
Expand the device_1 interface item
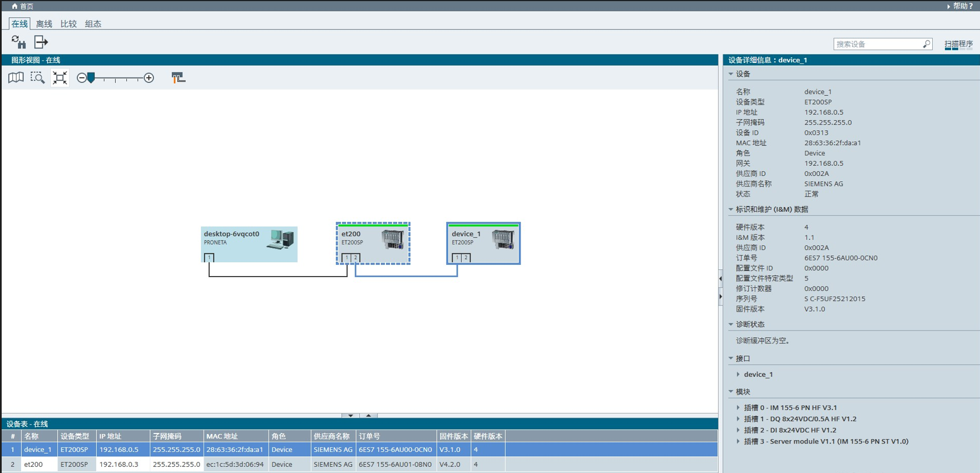click(x=739, y=375)
